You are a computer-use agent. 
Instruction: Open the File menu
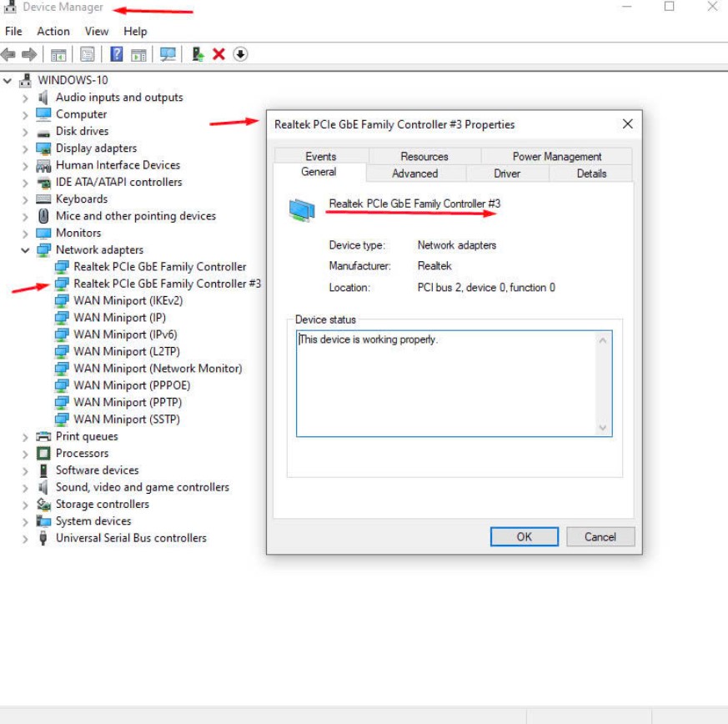point(13,31)
